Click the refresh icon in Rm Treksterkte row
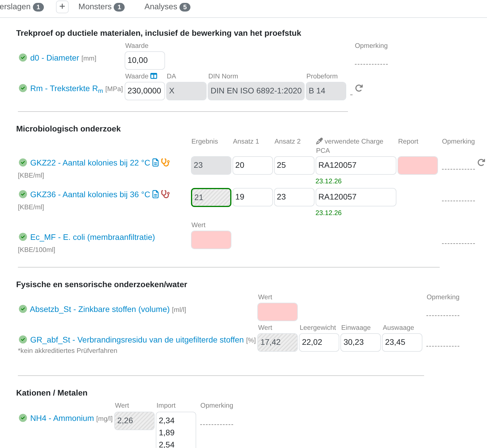 tap(359, 88)
